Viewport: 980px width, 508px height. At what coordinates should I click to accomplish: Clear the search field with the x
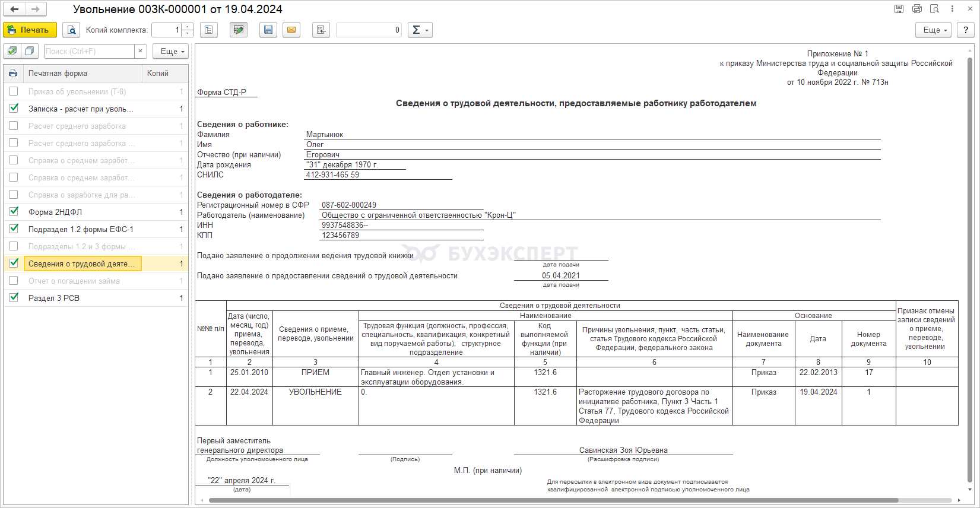coord(141,51)
